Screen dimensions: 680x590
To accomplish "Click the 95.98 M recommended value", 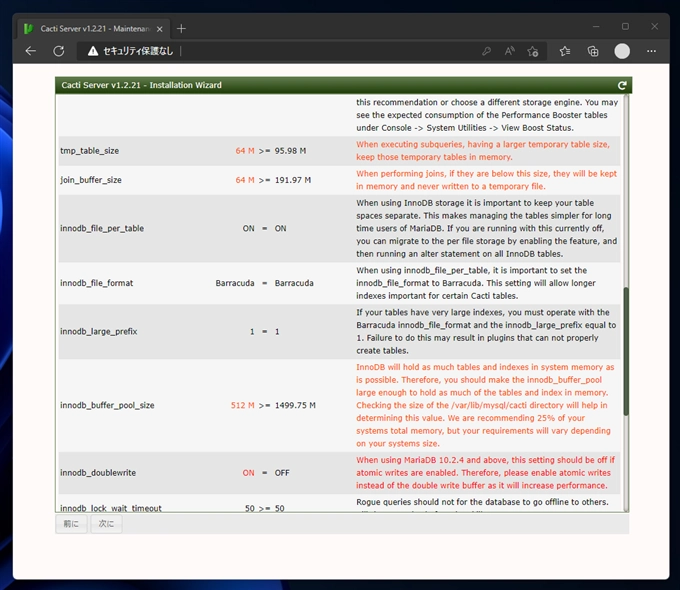I will [x=290, y=151].
